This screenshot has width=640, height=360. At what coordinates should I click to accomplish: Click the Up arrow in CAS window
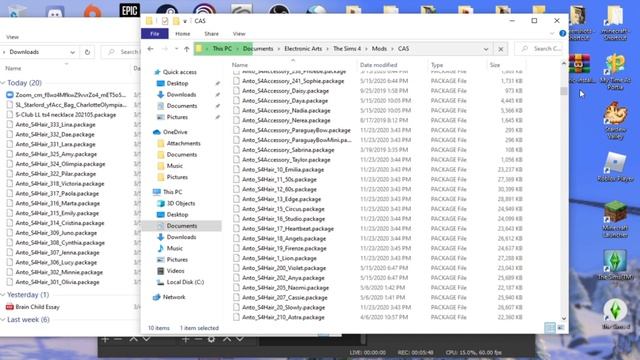click(187, 49)
